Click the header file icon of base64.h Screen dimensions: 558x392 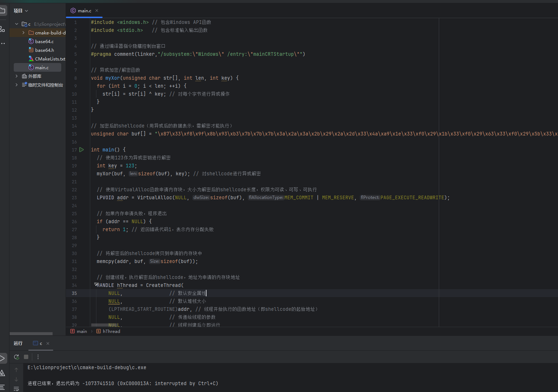tap(31, 50)
